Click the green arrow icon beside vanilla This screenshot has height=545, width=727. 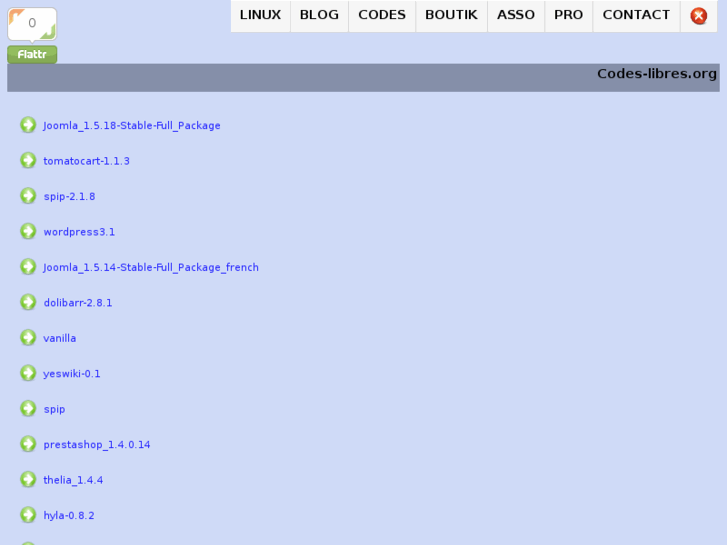28,338
